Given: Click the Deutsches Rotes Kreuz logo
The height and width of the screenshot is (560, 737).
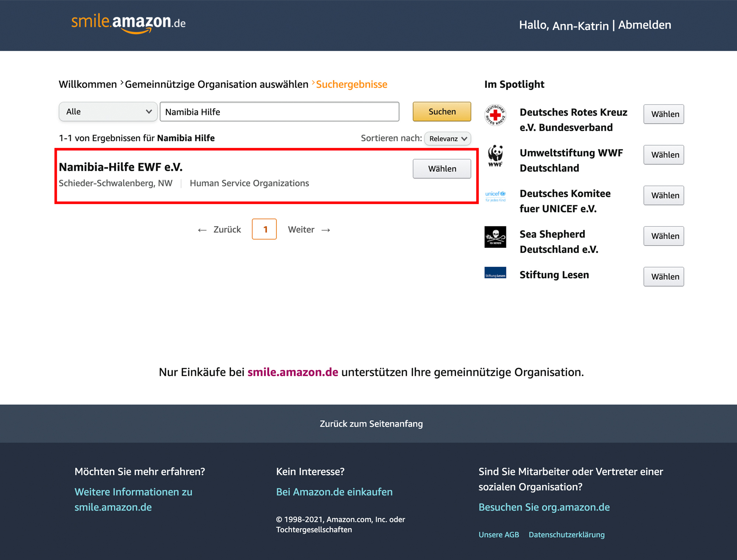Looking at the screenshot, I should pyautogui.click(x=495, y=115).
